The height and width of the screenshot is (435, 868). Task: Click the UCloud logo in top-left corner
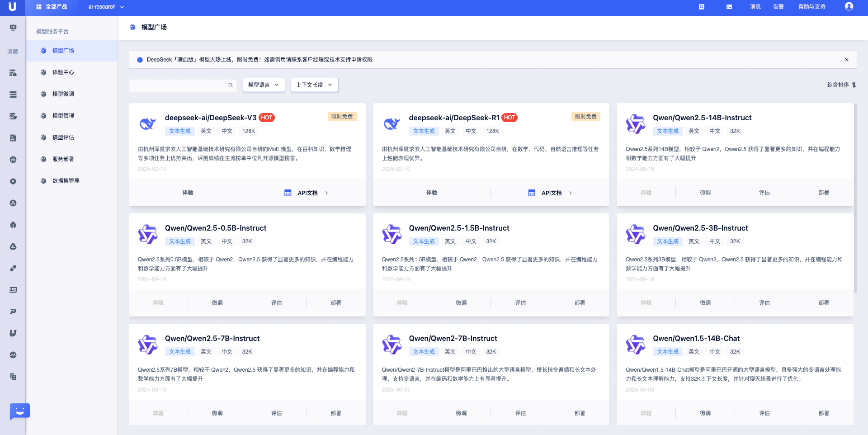(13, 7)
